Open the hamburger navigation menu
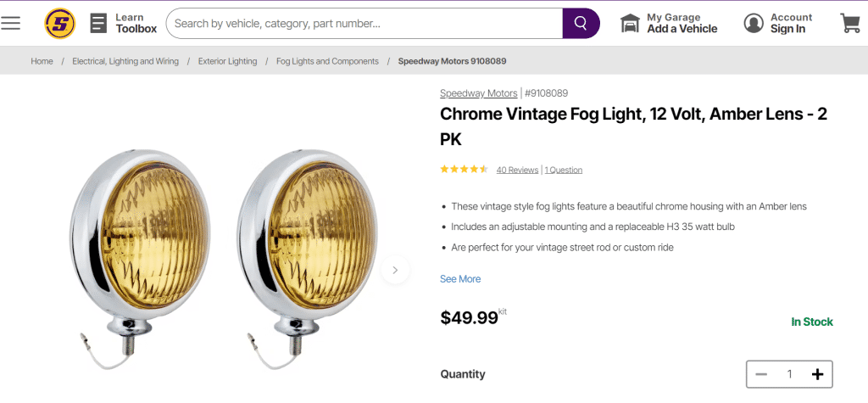Viewport: 868px width, 403px height. coord(11,23)
